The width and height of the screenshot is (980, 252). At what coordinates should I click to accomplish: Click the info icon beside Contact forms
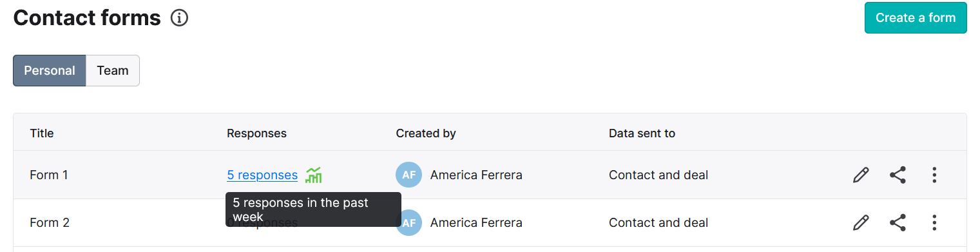pyautogui.click(x=179, y=18)
